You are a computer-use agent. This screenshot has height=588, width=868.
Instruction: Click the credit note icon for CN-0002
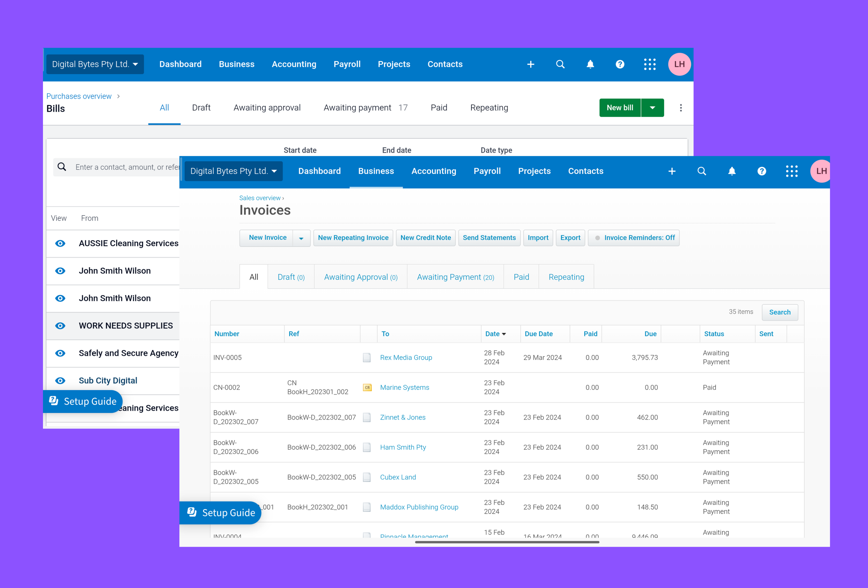(x=367, y=387)
